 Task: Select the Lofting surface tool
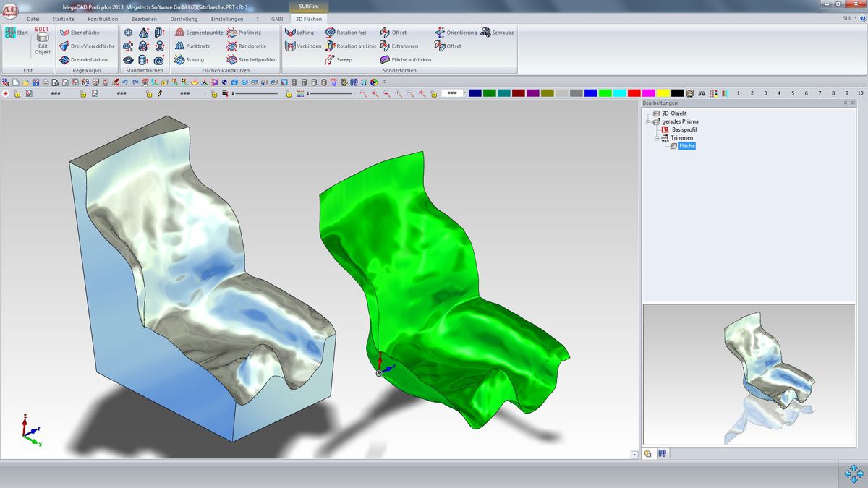299,33
